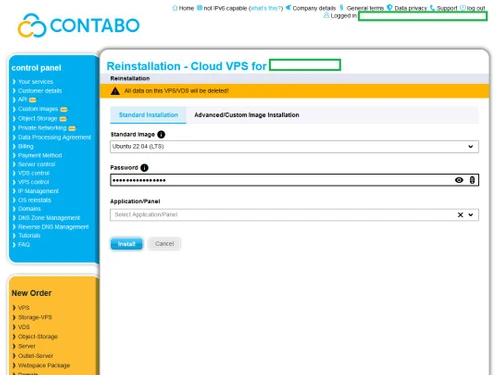Click the Company details icon

[288, 7]
